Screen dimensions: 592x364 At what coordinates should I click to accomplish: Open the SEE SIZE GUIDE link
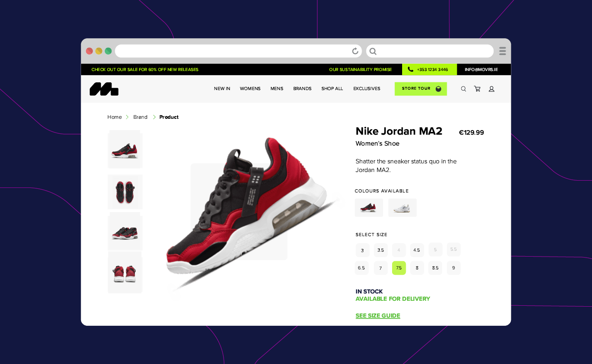(x=378, y=316)
